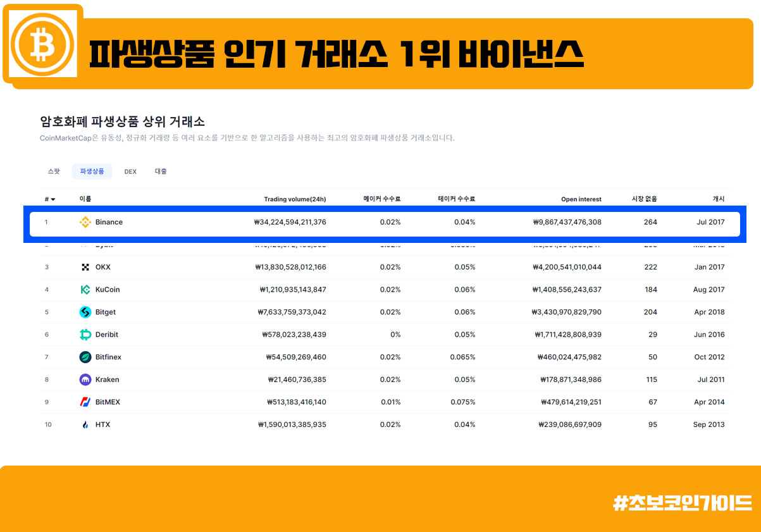Viewport: 761px width, 532px height.
Task: Click the KuCoin logo icon
Action: point(85,290)
